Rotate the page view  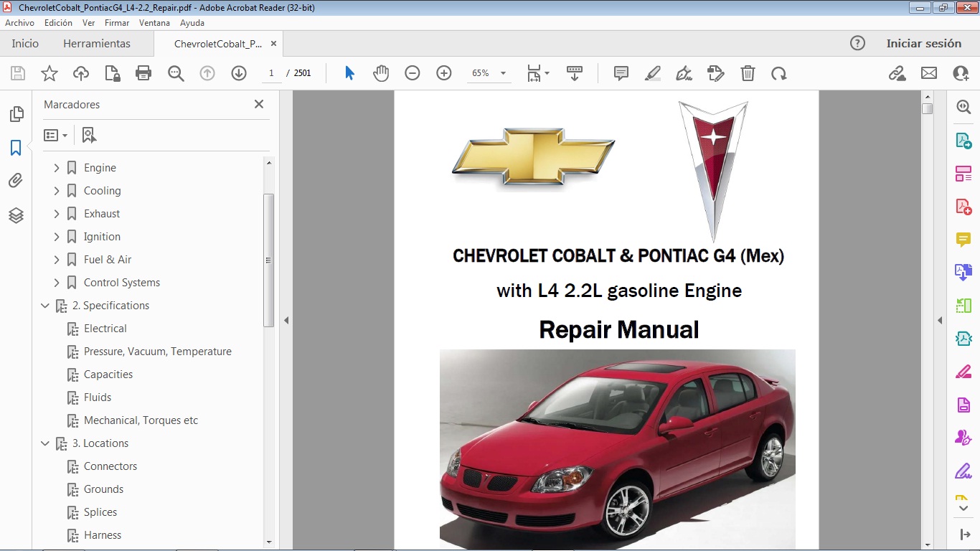pos(779,72)
